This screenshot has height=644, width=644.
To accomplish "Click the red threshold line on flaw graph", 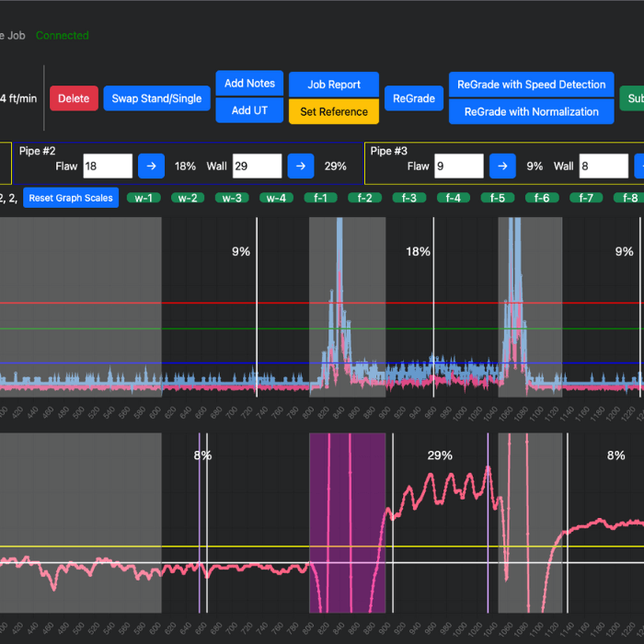I will (x=322, y=303).
